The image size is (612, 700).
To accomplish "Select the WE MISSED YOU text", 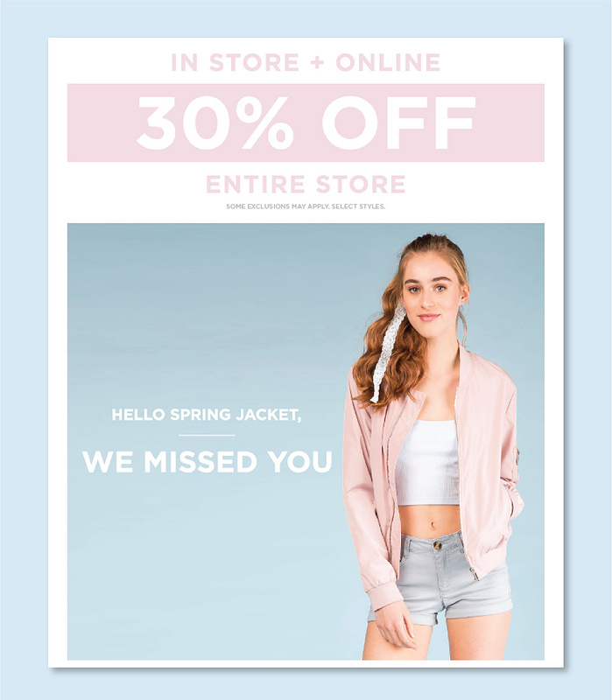I will (208, 462).
